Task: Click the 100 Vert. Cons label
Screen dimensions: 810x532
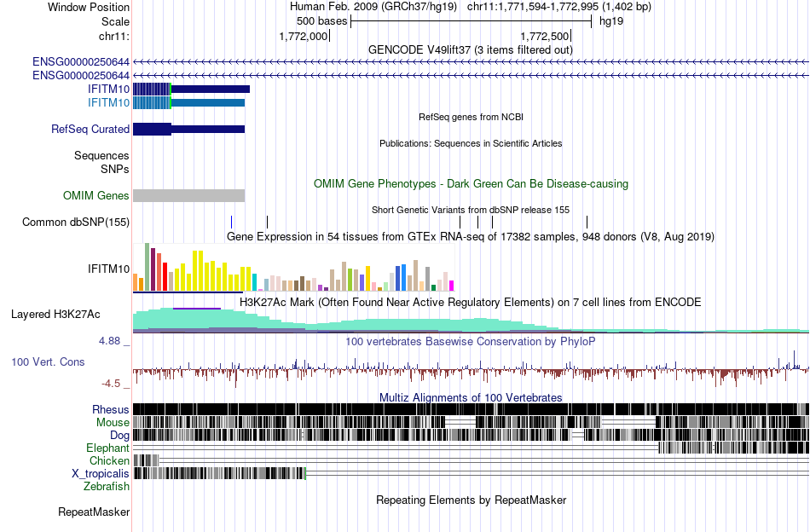Action: pyautogui.click(x=48, y=362)
